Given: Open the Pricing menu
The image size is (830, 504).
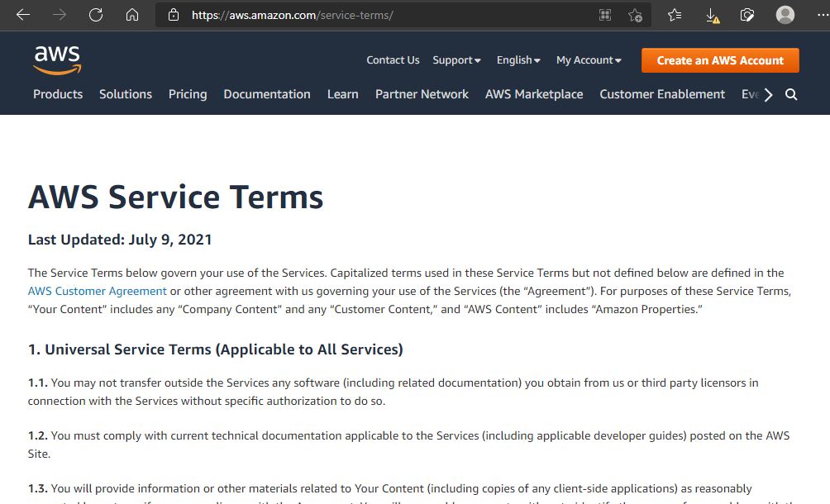Looking at the screenshot, I should (188, 94).
